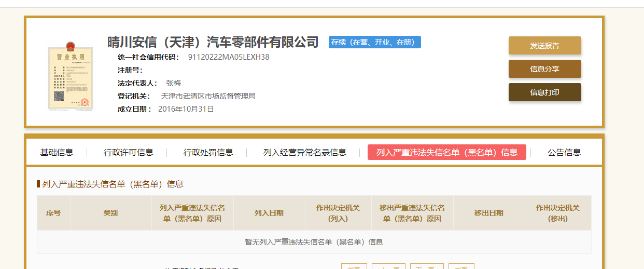
Task: Go to the 列入经营异常名录信息 tab
Action: point(305,152)
